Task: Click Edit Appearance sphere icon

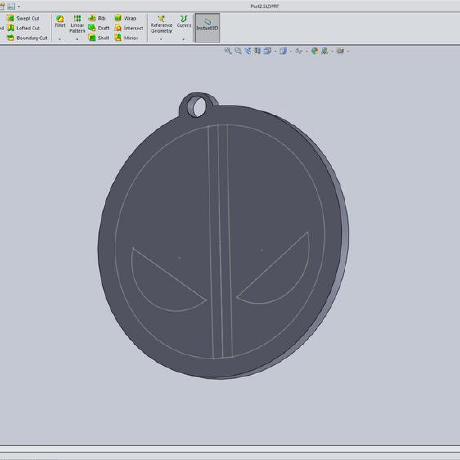Action: click(314, 51)
